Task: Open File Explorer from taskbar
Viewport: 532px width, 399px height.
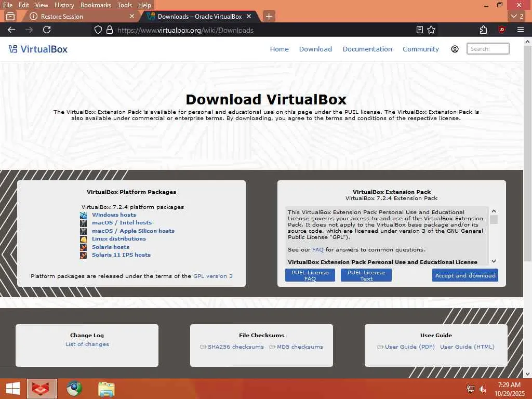Action: tap(107, 389)
